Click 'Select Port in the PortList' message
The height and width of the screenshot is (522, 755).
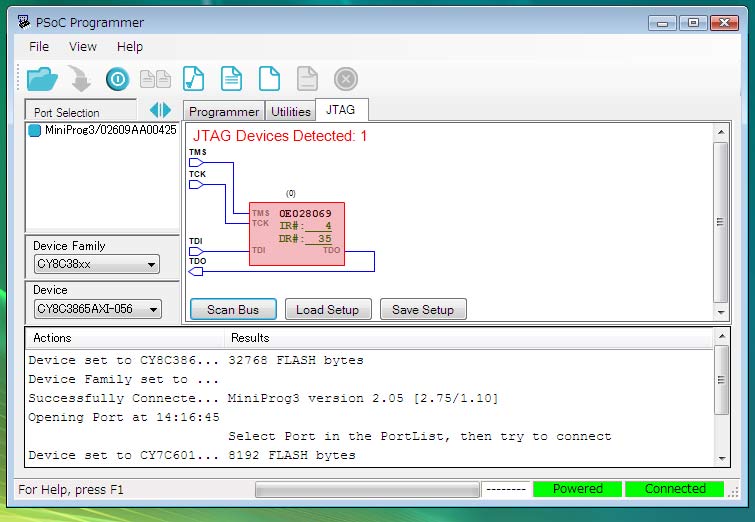[x=419, y=436]
